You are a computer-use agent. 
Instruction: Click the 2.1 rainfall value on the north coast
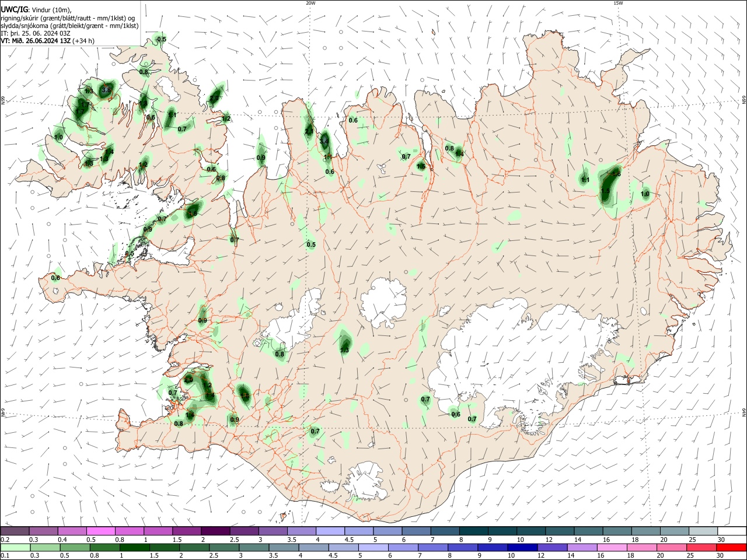[309, 131]
